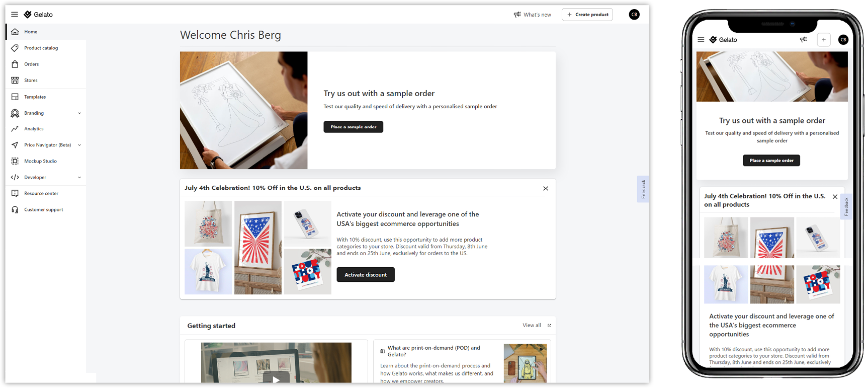Click the What's new megaphone icon
Image resolution: width=868 pixels, height=388 pixels.
[517, 15]
